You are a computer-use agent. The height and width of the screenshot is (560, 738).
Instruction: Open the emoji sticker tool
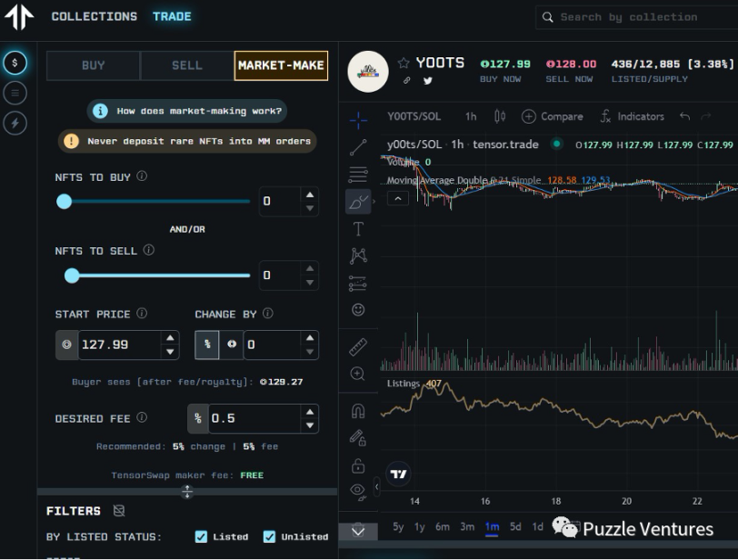tap(358, 310)
